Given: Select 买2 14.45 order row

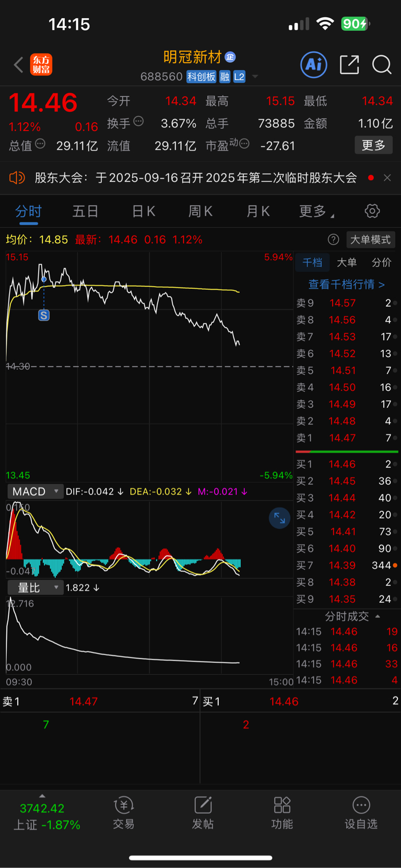Looking at the screenshot, I should [346, 481].
